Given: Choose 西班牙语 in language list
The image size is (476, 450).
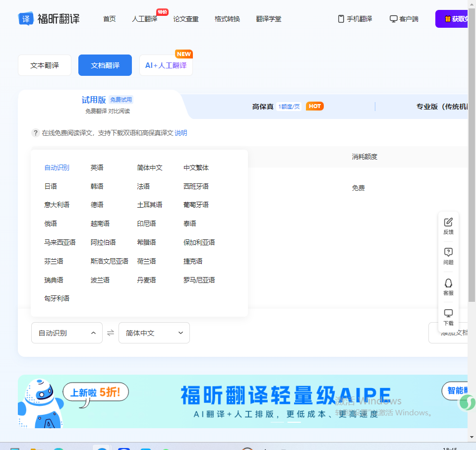Looking at the screenshot, I should (x=196, y=186).
